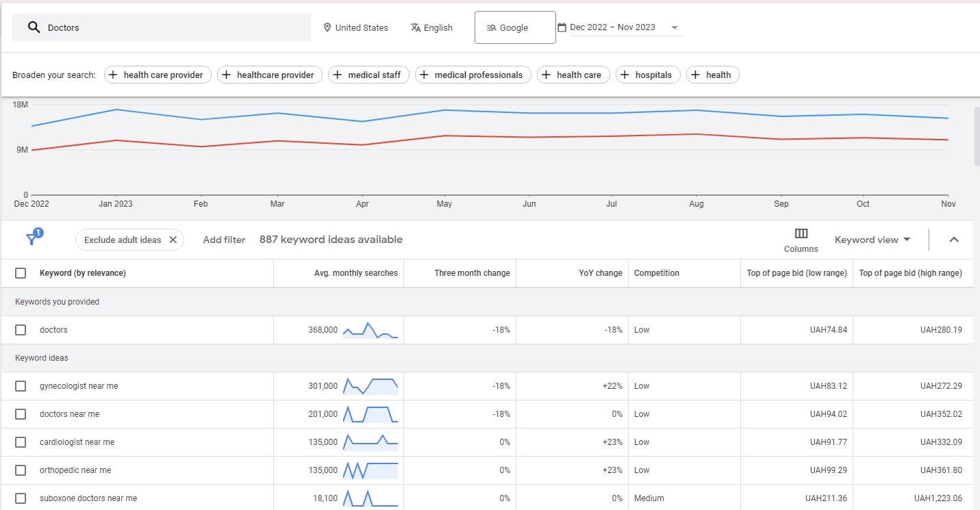Click plus icon on health care chip
This screenshot has width=980, height=510.
(x=546, y=75)
